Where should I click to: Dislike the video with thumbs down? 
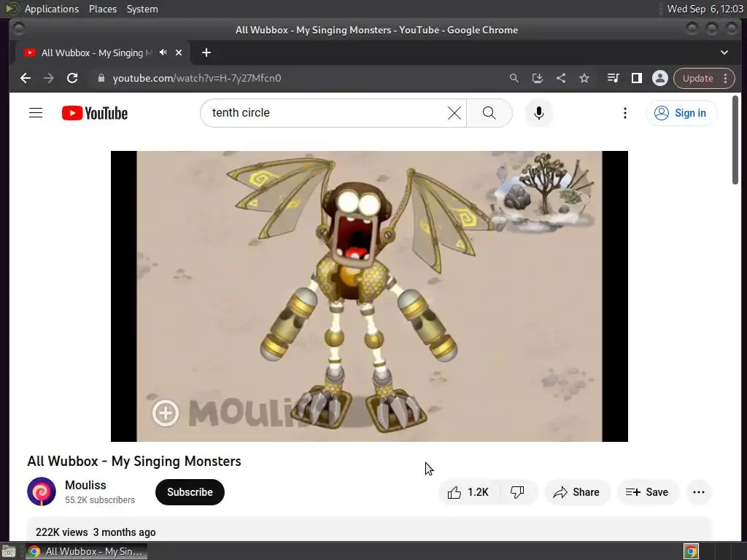tap(518, 492)
